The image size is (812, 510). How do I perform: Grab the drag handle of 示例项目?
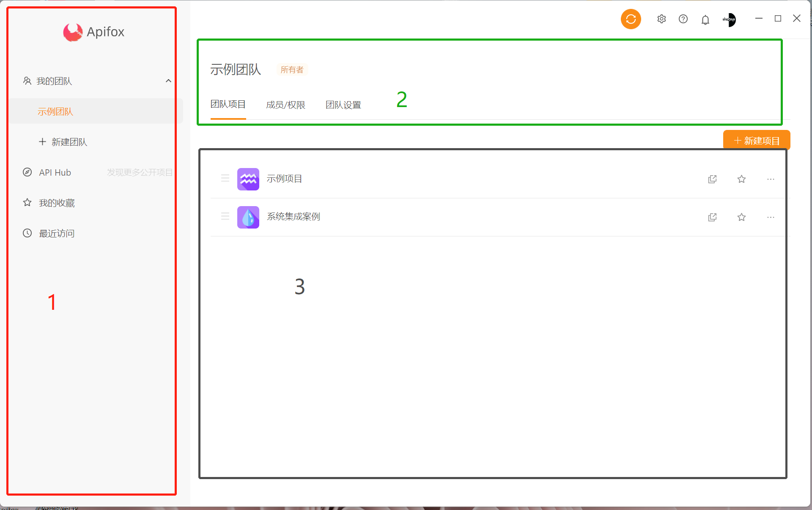(225, 178)
